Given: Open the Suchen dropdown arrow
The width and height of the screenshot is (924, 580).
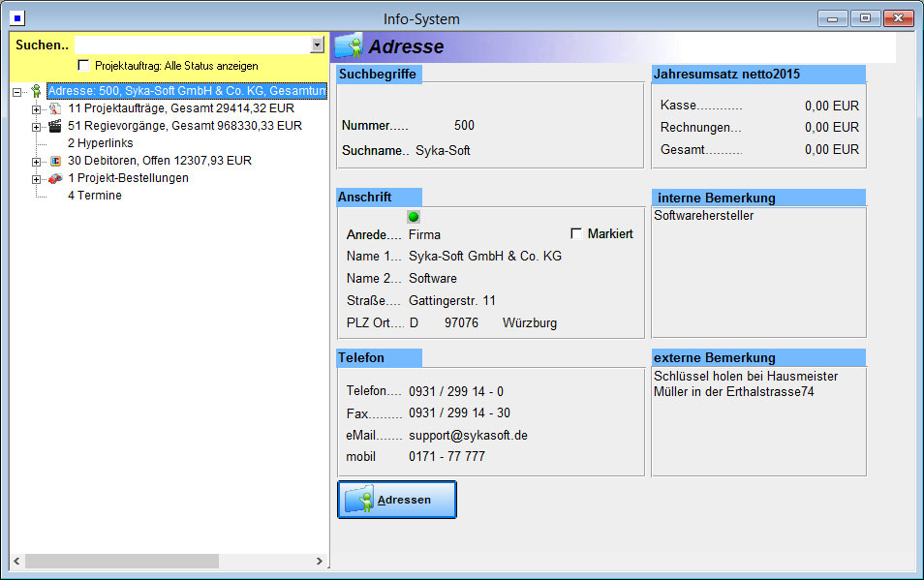Looking at the screenshot, I should click(x=317, y=46).
